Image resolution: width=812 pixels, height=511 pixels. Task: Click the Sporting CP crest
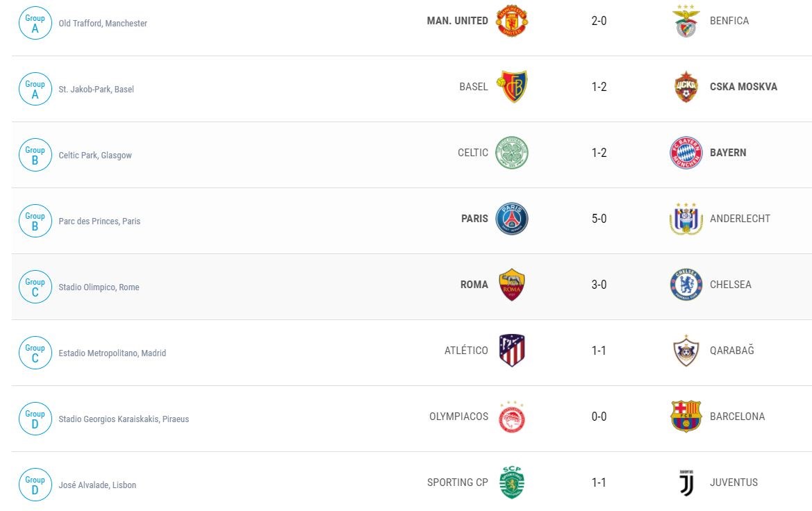tap(512, 483)
